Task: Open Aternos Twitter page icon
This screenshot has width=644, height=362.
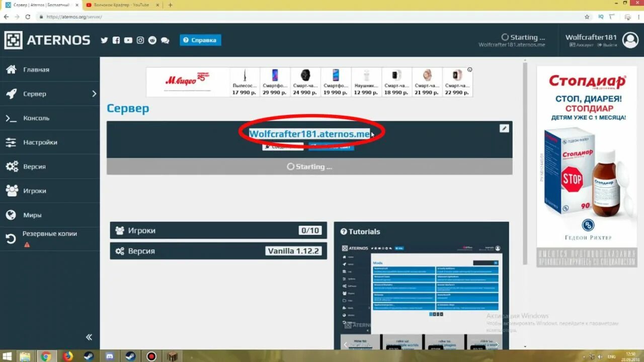Action: pos(104,40)
